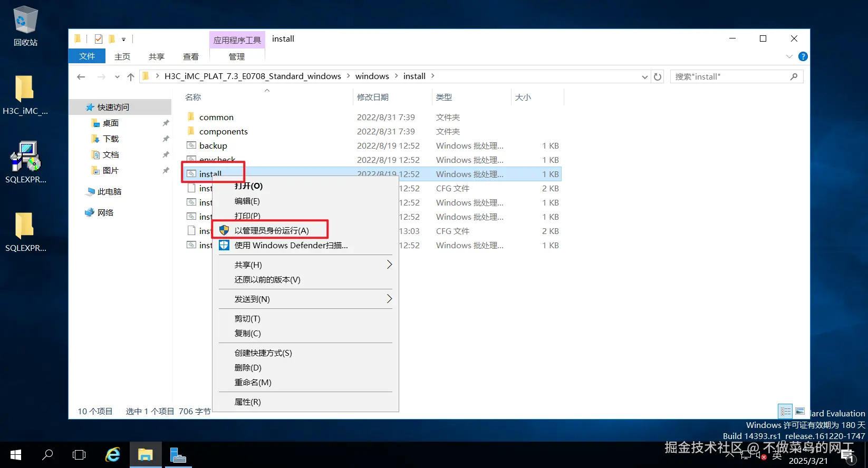Open Explorer help question mark
The height and width of the screenshot is (468, 868).
tap(803, 56)
